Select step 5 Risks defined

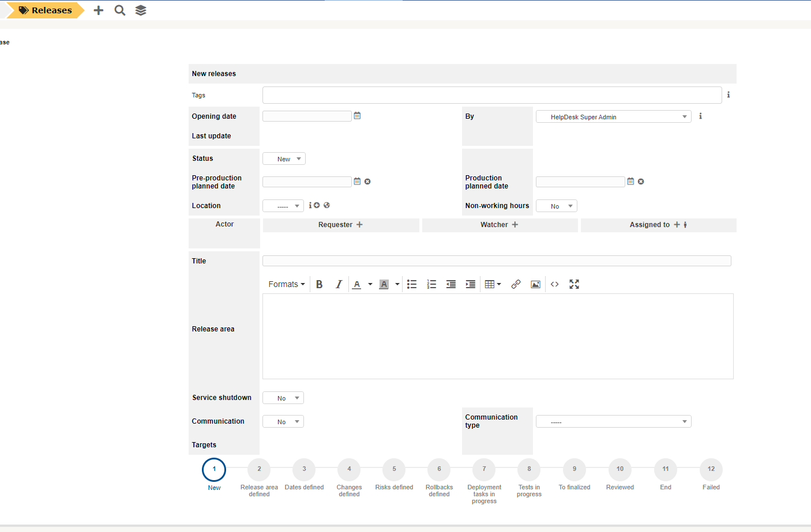pos(394,469)
